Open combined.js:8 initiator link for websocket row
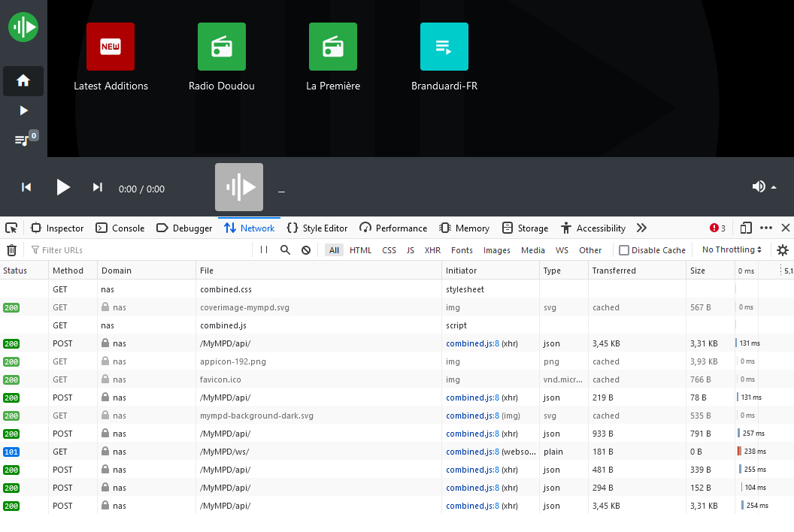This screenshot has height=532, width=794. (x=472, y=452)
